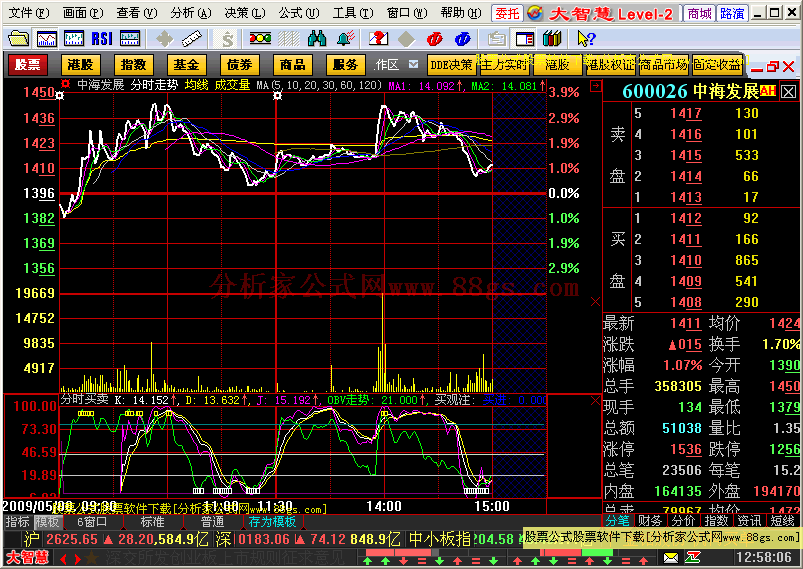The image size is (803, 569).
Task: Open the 窗口(W) menu
Action: pyautogui.click(x=407, y=13)
